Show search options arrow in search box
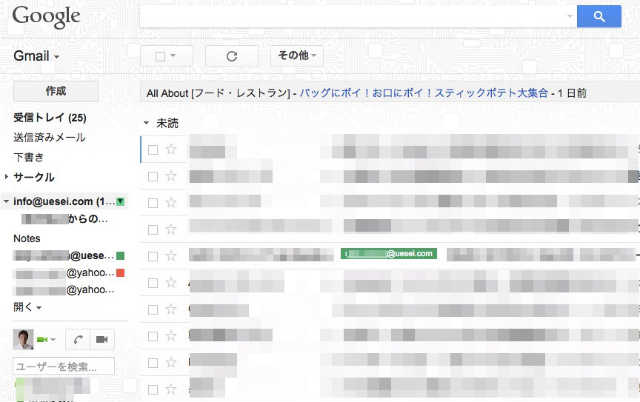Screen dimensions: 640x402 570,16
